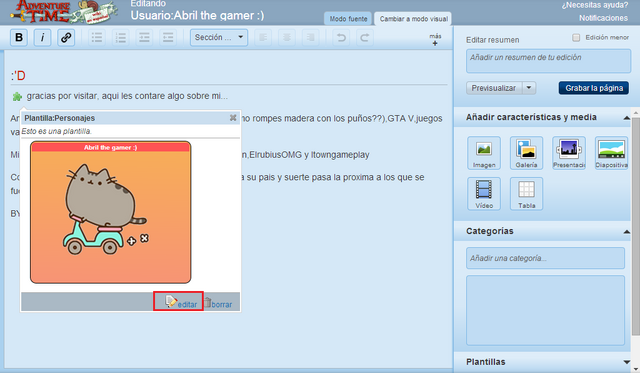Select the 'Cambiar a modo visual' tab
Image resolution: width=640 pixels, height=373 pixels.
413,19
